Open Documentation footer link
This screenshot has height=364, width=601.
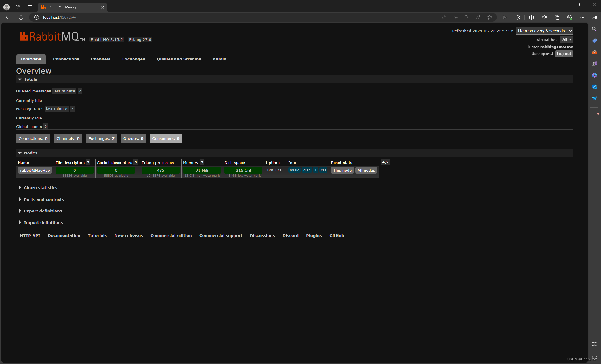(x=64, y=235)
